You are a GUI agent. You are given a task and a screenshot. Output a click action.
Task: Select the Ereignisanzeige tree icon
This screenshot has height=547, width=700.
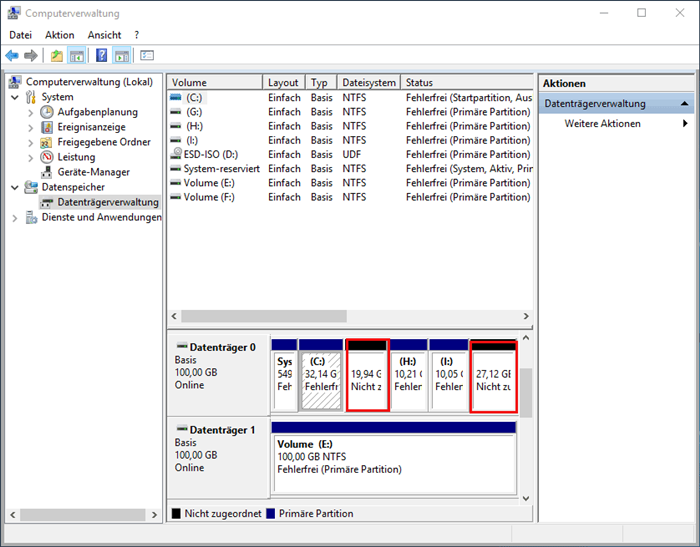point(47,127)
